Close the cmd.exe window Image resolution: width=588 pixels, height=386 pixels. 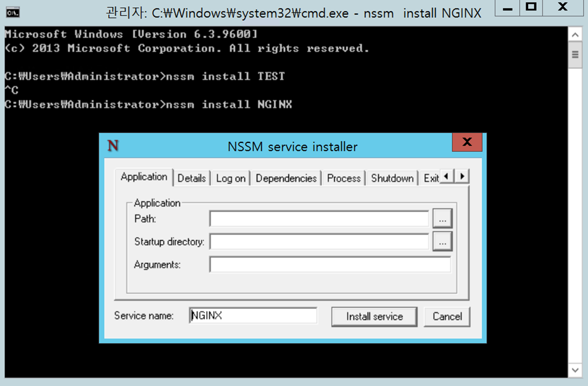[563, 8]
